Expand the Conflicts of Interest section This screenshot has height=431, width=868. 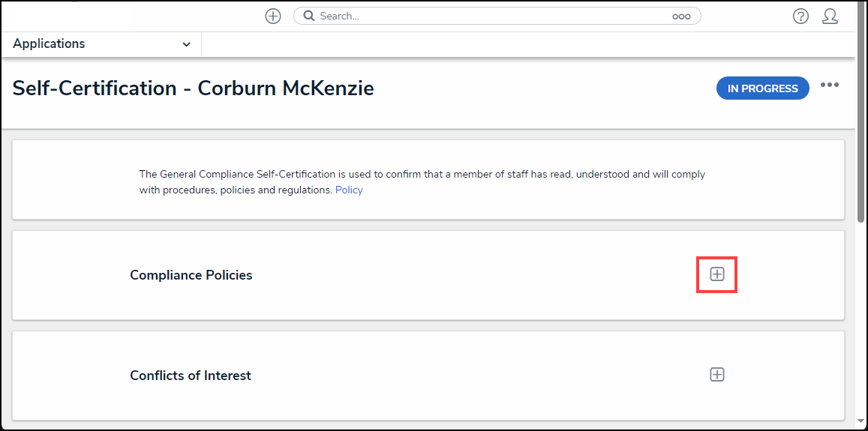pos(717,375)
